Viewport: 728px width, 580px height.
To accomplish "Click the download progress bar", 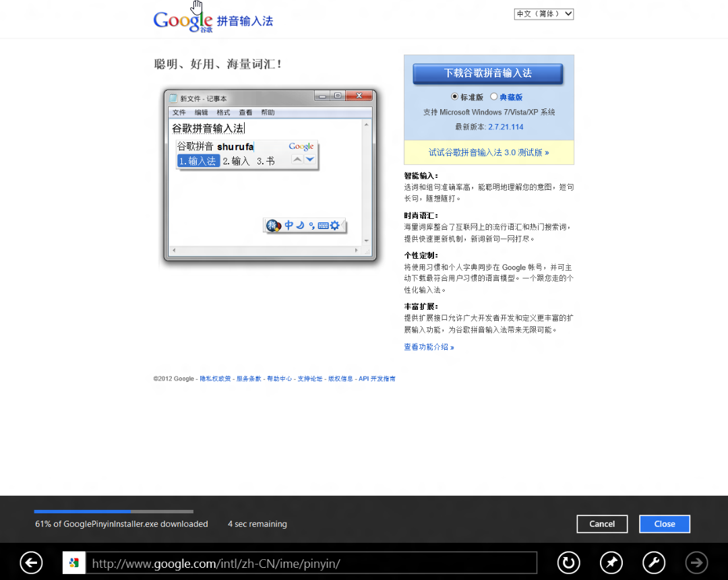I will click(x=114, y=511).
